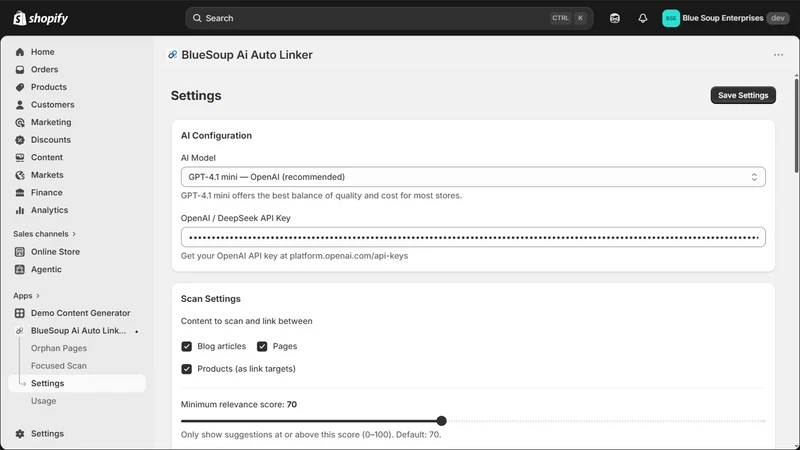Click the Blue Soup Enterprises avatar

coord(671,18)
